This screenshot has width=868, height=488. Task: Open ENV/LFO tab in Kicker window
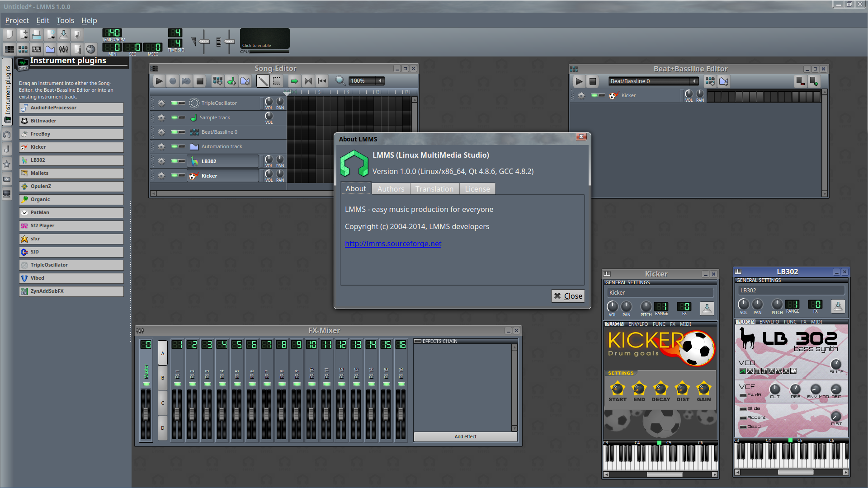638,324
